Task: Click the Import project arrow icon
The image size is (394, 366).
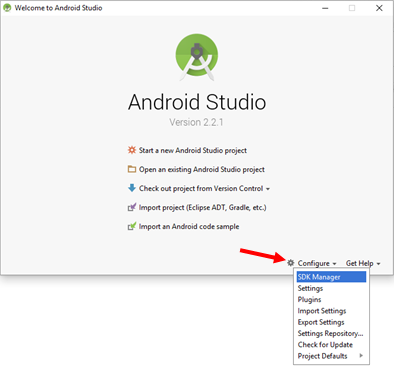Action: pos(132,207)
